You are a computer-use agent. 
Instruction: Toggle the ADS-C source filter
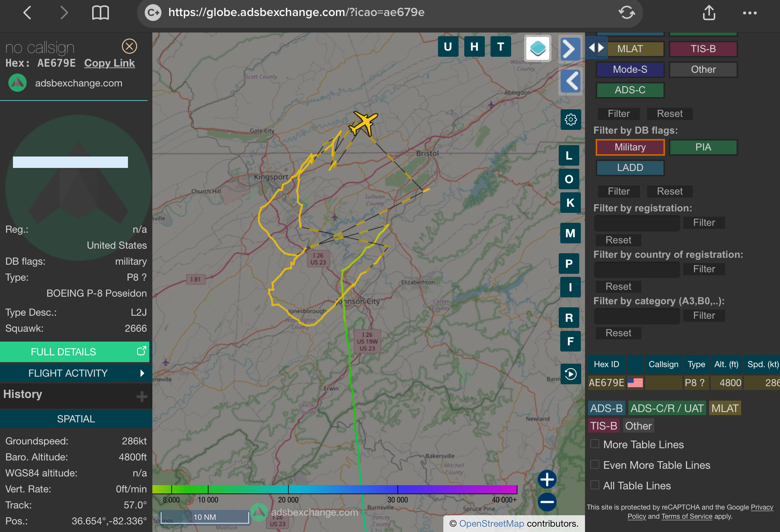click(630, 90)
